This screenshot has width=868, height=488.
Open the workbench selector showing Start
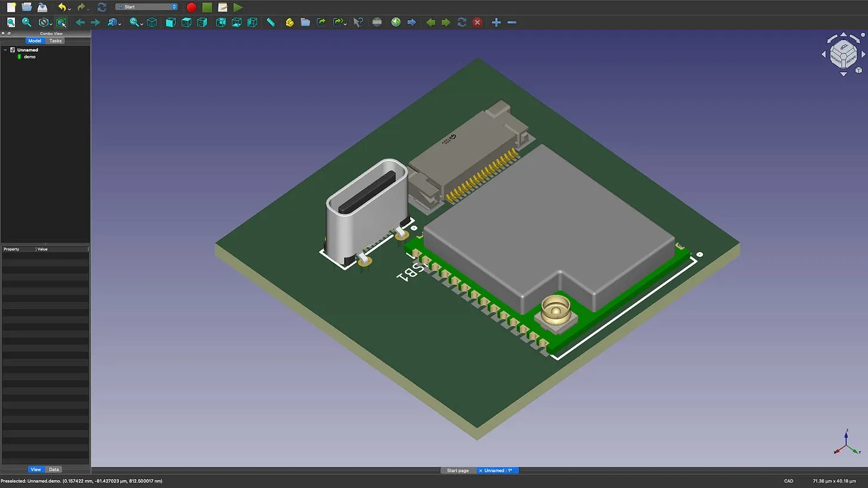point(146,7)
